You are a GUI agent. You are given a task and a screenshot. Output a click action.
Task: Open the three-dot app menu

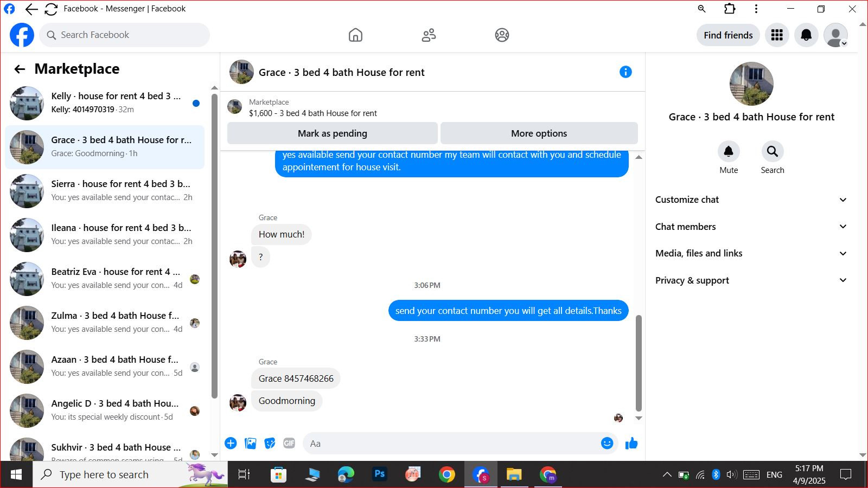[x=756, y=9]
